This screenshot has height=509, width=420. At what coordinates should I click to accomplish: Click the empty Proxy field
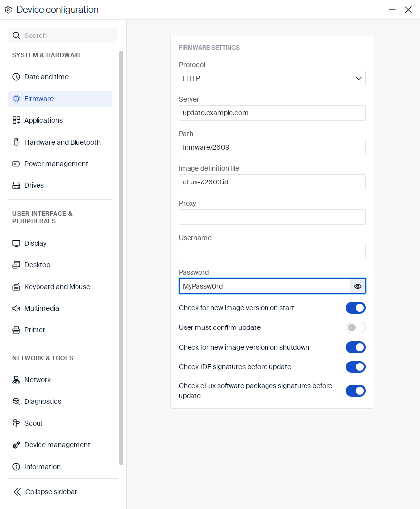coord(272,217)
